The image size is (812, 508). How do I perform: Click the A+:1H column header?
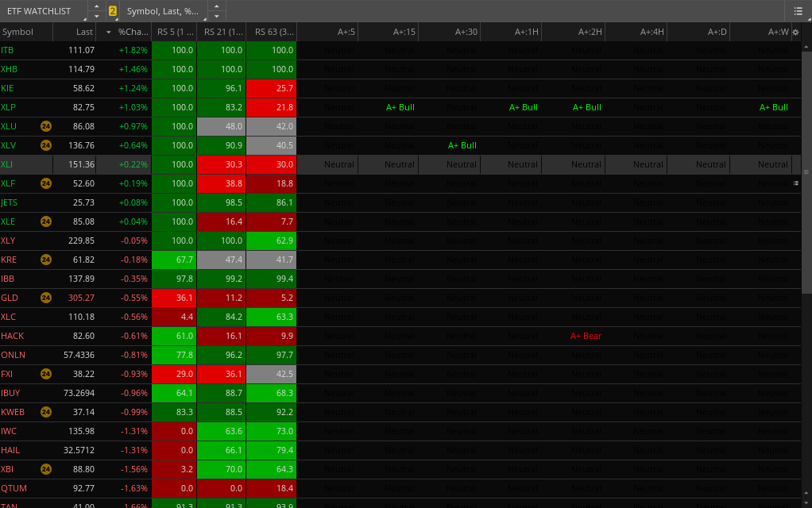click(511, 32)
